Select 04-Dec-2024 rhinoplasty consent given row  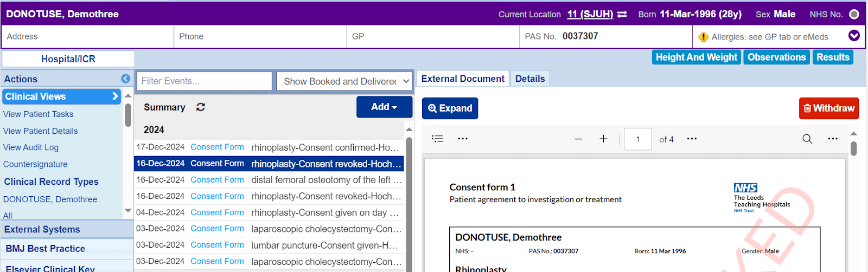coord(269,212)
